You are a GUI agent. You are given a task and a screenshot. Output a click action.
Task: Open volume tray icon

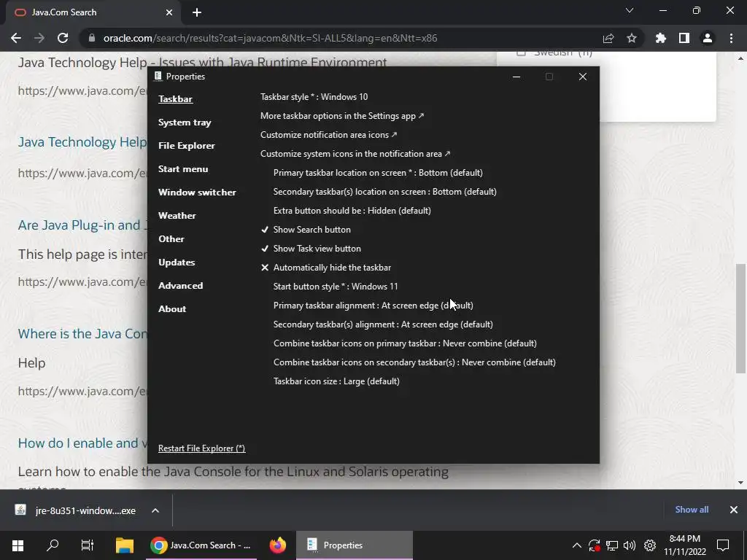(x=630, y=545)
